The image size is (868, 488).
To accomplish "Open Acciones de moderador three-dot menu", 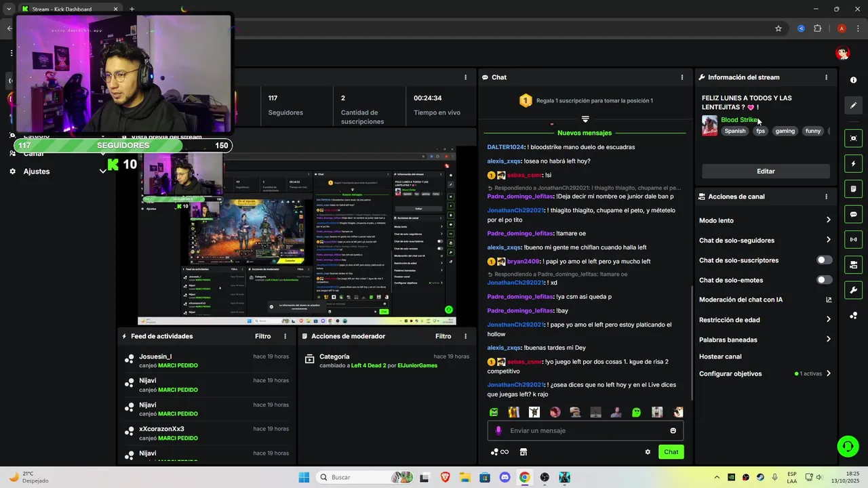I will [x=465, y=336].
